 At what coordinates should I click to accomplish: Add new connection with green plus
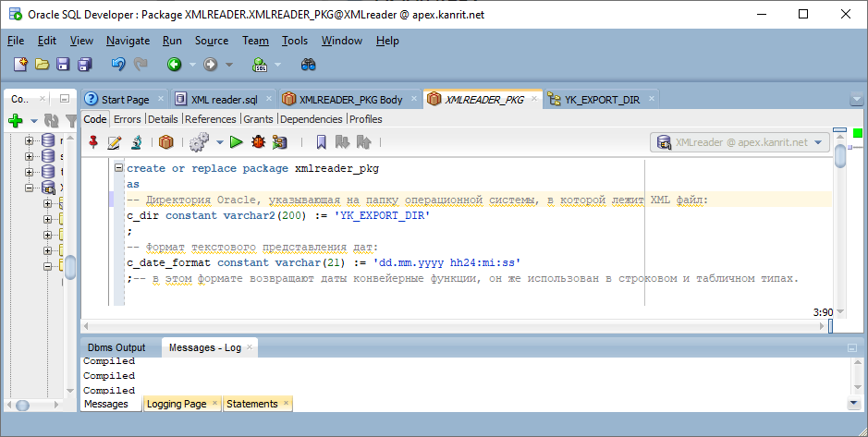(16, 120)
